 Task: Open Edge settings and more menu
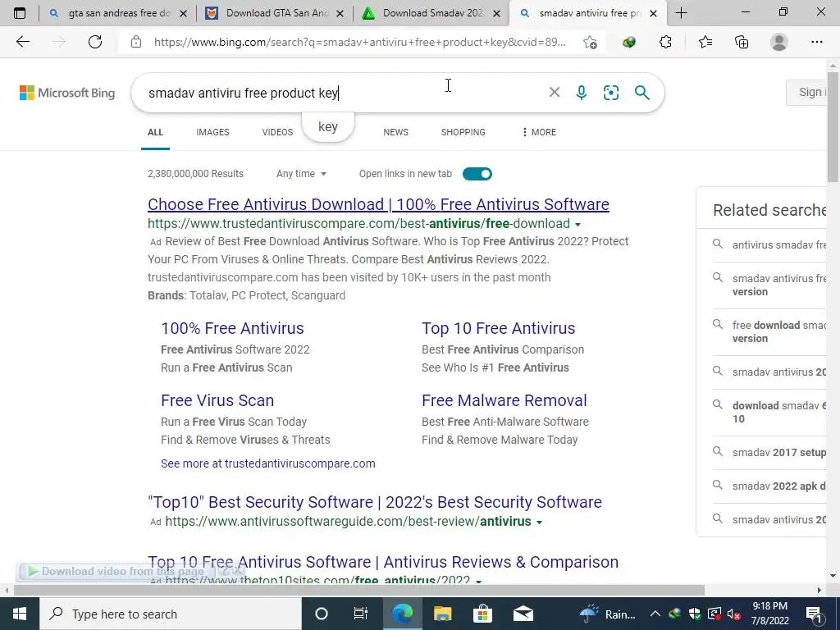pyautogui.click(x=816, y=42)
